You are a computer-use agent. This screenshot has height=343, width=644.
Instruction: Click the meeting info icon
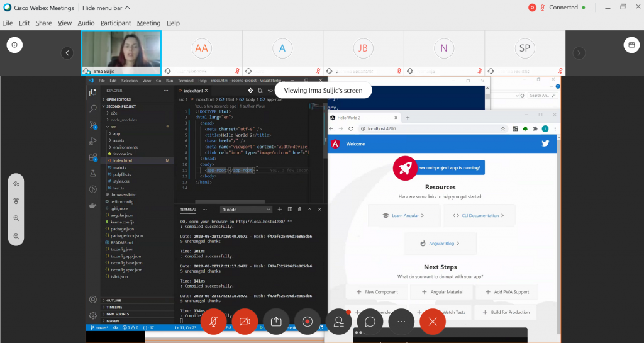coord(15,45)
